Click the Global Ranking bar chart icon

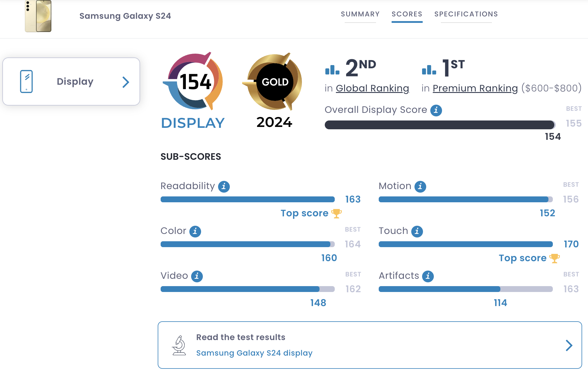tap(332, 70)
